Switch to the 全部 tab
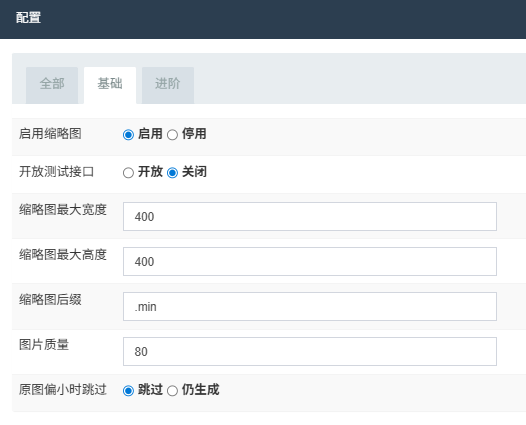 point(52,85)
